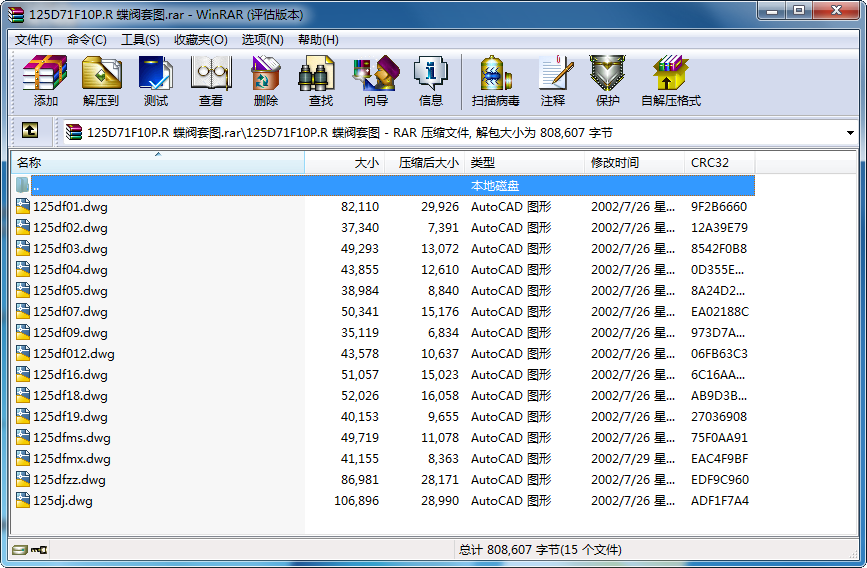Click file icon of 125dfms.dwg
The height and width of the screenshot is (568, 867).
(x=23, y=437)
